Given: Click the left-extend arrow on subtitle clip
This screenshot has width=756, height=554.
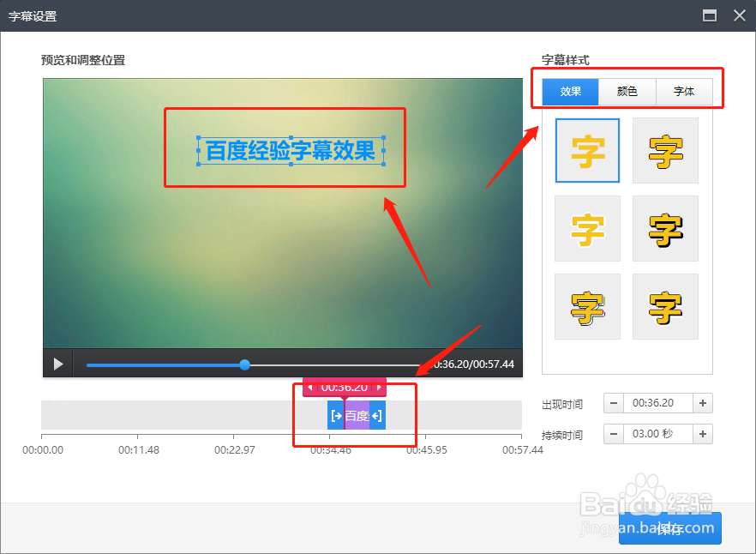Looking at the screenshot, I should (x=335, y=414).
